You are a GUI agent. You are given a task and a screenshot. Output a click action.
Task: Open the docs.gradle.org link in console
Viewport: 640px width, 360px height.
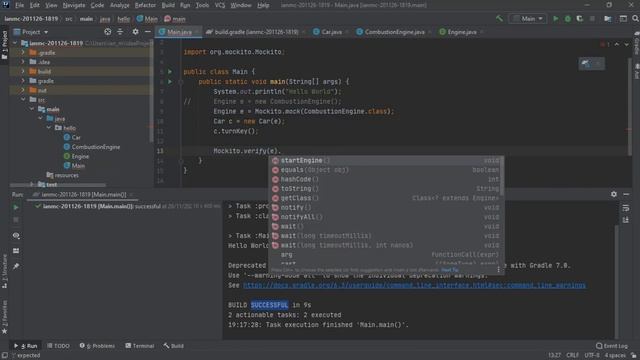tap(414, 285)
